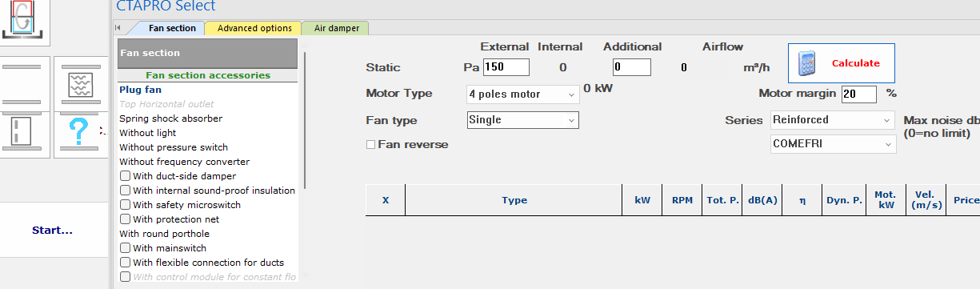980x289 pixels.
Task: Select Spring shock absorber option
Action: pyautogui.click(x=171, y=118)
